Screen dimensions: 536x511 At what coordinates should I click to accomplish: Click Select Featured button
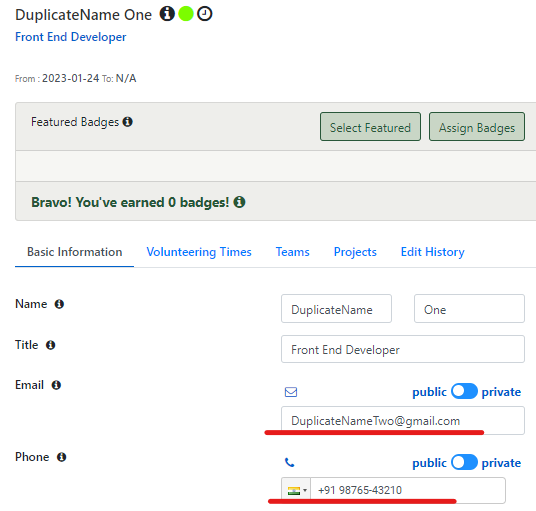click(370, 126)
